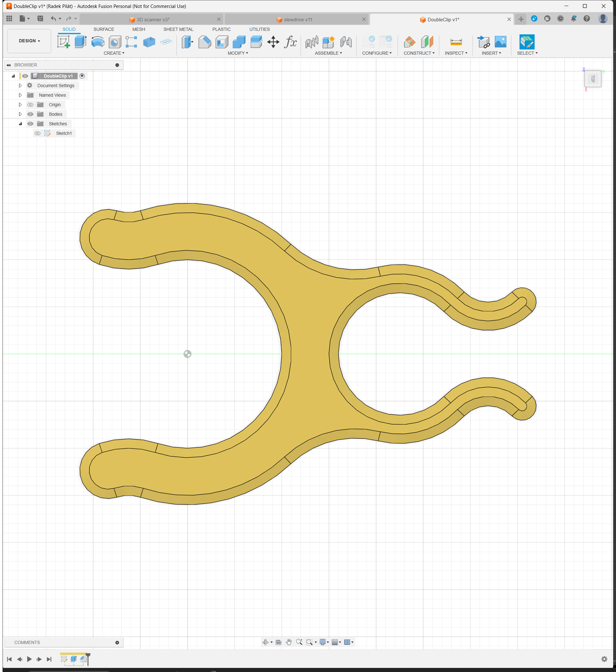Image resolution: width=616 pixels, height=672 pixels.
Task: Open the CREATE dropdown menu
Action: tap(114, 53)
